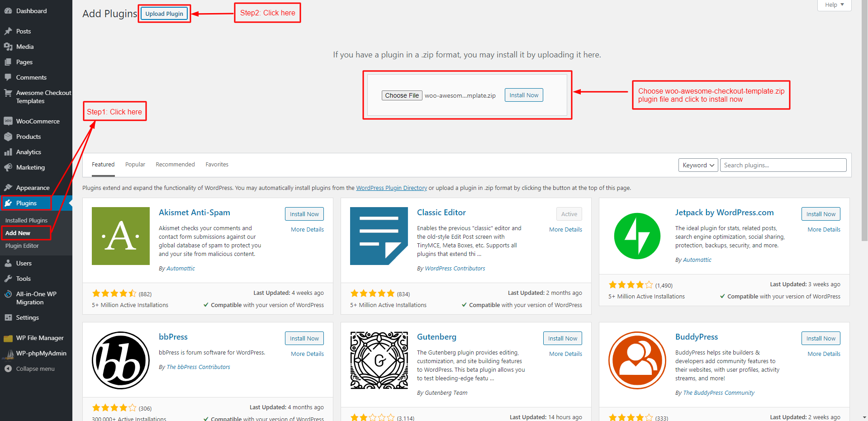
Task: Open Dashboard via its gauge icon
Action: click(8, 11)
